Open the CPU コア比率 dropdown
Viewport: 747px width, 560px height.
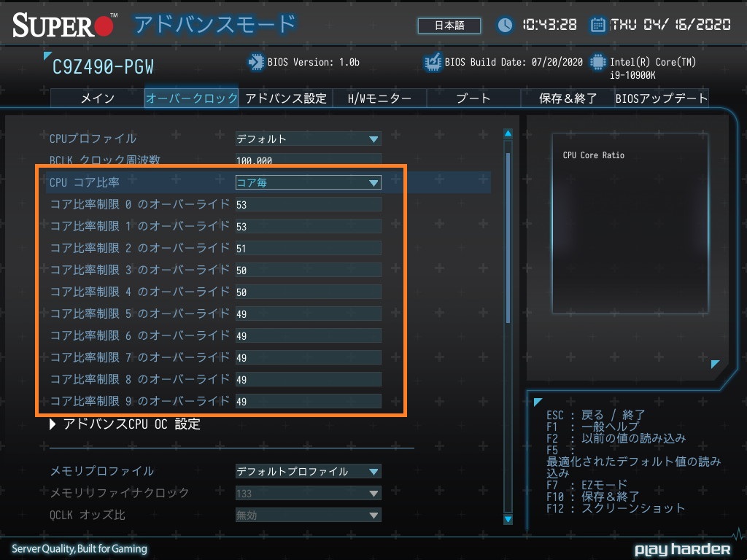309,182
